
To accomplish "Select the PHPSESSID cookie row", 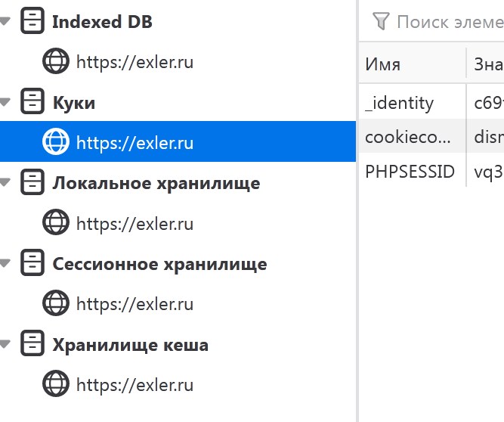I will click(x=410, y=172).
